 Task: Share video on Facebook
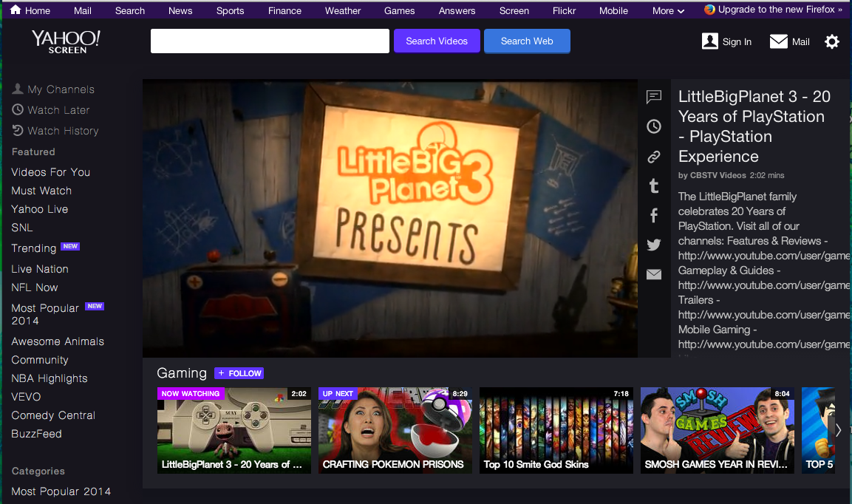tap(654, 215)
